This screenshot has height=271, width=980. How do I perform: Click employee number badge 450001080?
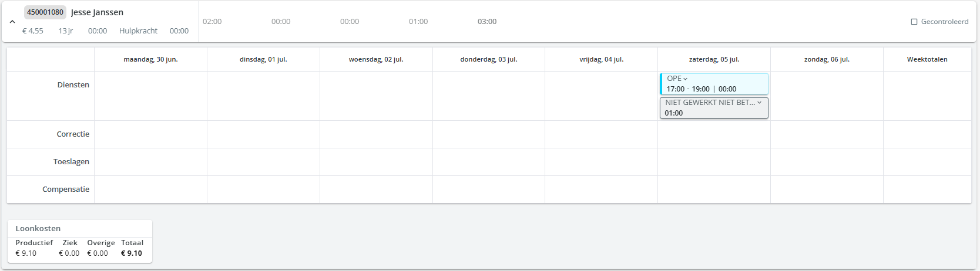tap(45, 12)
